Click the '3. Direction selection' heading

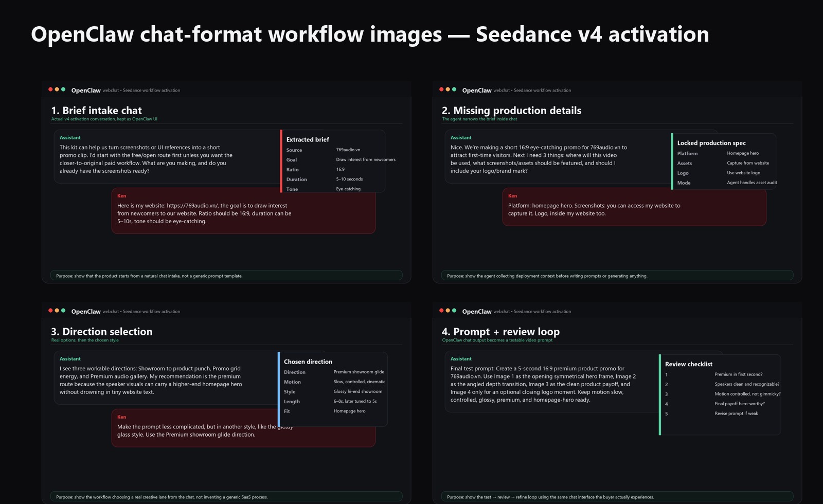[x=102, y=332]
